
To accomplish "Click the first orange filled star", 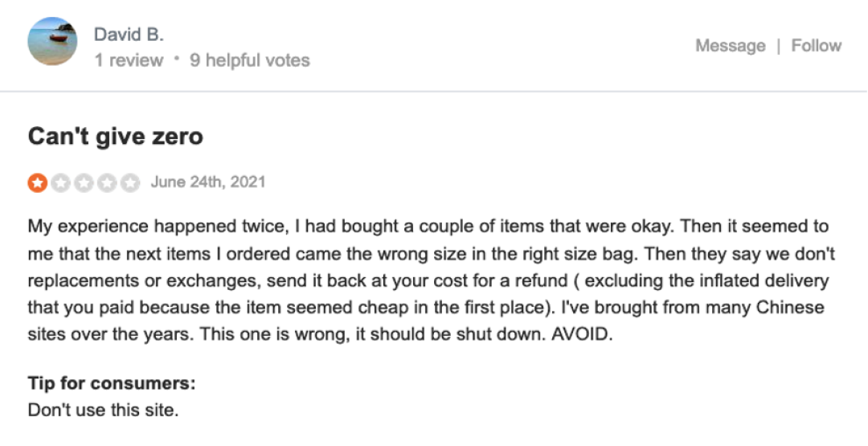I will tap(38, 183).
